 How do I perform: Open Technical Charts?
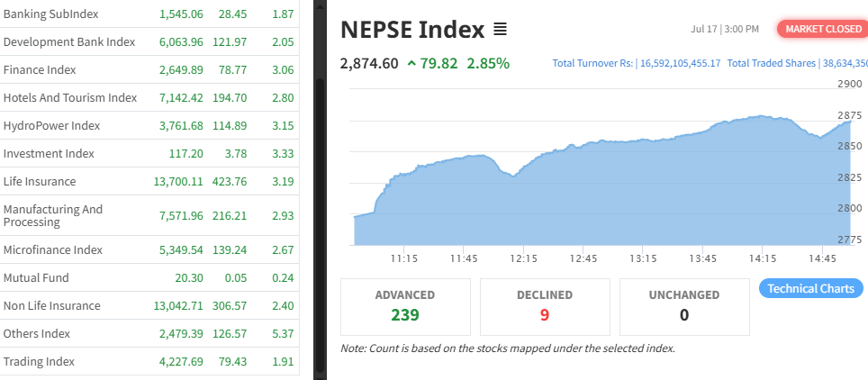[x=812, y=289]
